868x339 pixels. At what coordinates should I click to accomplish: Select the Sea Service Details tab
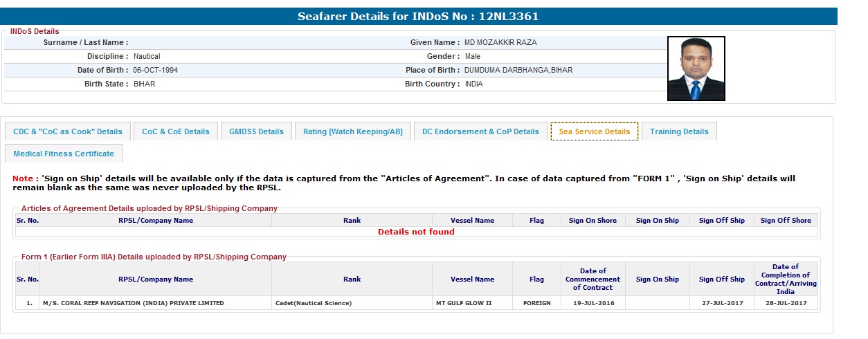594,131
